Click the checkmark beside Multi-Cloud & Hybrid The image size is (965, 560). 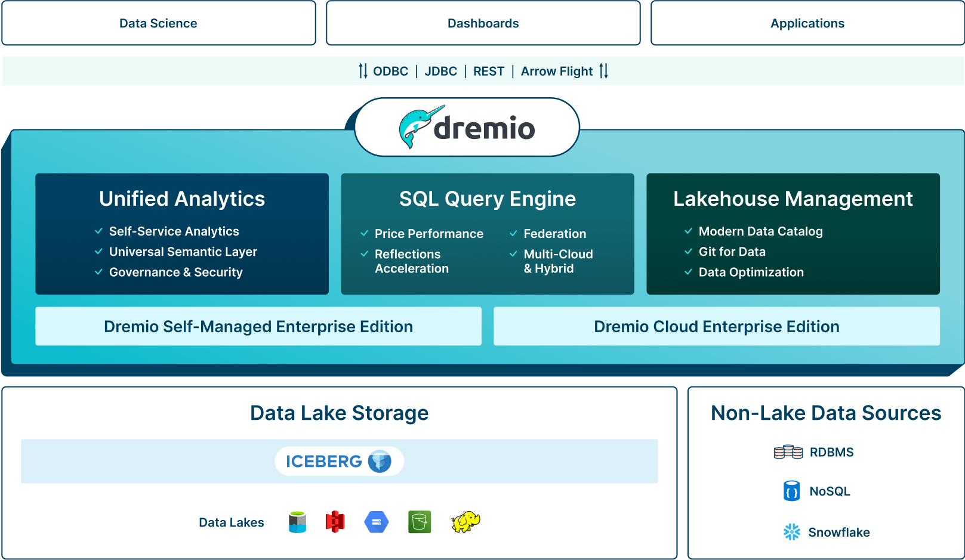point(513,254)
